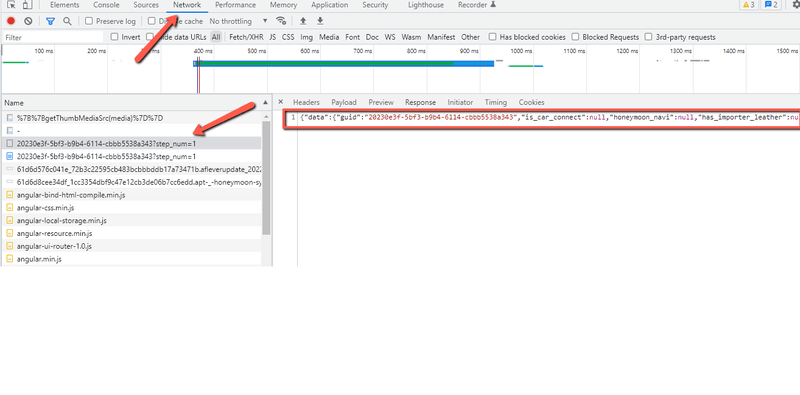Switch to the Application tab
The height and width of the screenshot is (395, 800).
pyautogui.click(x=330, y=5)
